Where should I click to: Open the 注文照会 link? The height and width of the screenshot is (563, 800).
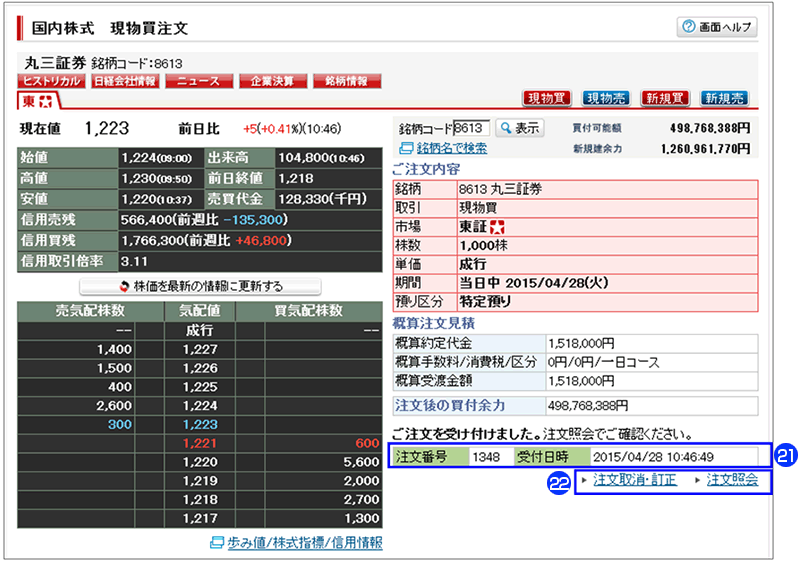(732, 480)
